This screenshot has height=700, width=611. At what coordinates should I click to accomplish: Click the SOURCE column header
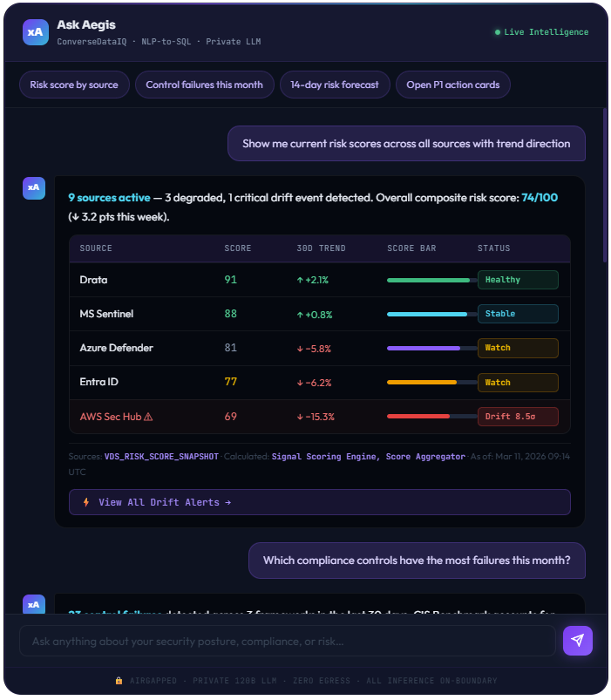pos(96,248)
